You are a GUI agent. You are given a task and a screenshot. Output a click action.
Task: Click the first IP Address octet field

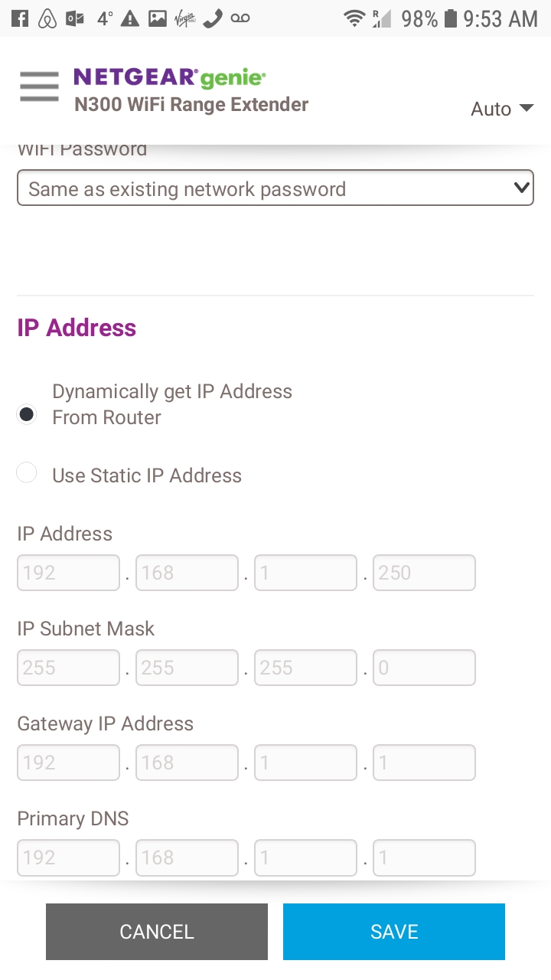point(68,572)
